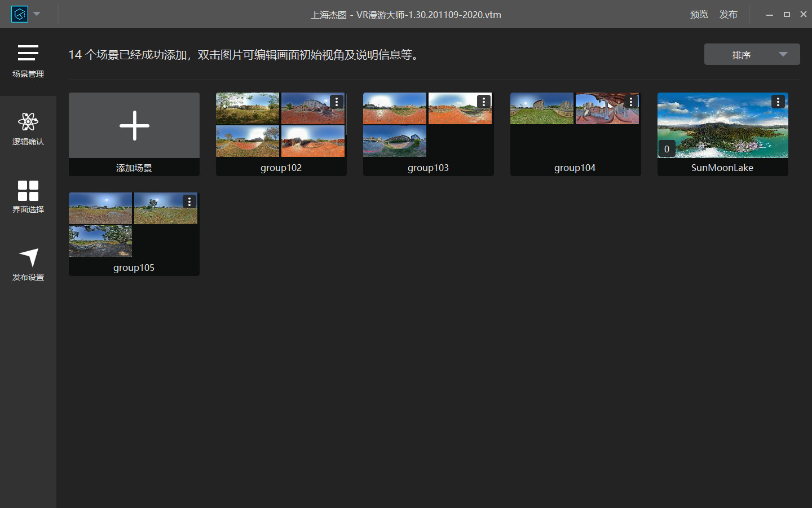The height and width of the screenshot is (508, 812).
Task: Open three-dot menu on group102
Action: click(x=337, y=102)
